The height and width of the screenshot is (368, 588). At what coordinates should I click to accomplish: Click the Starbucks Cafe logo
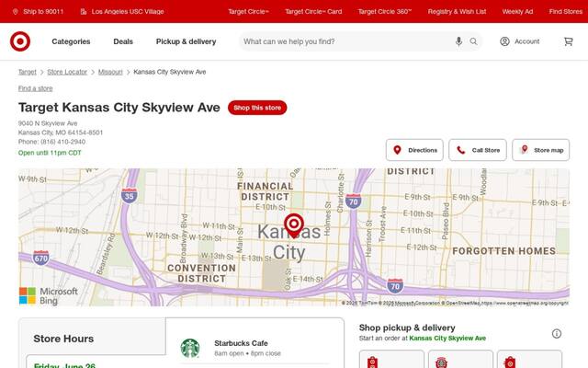190,348
